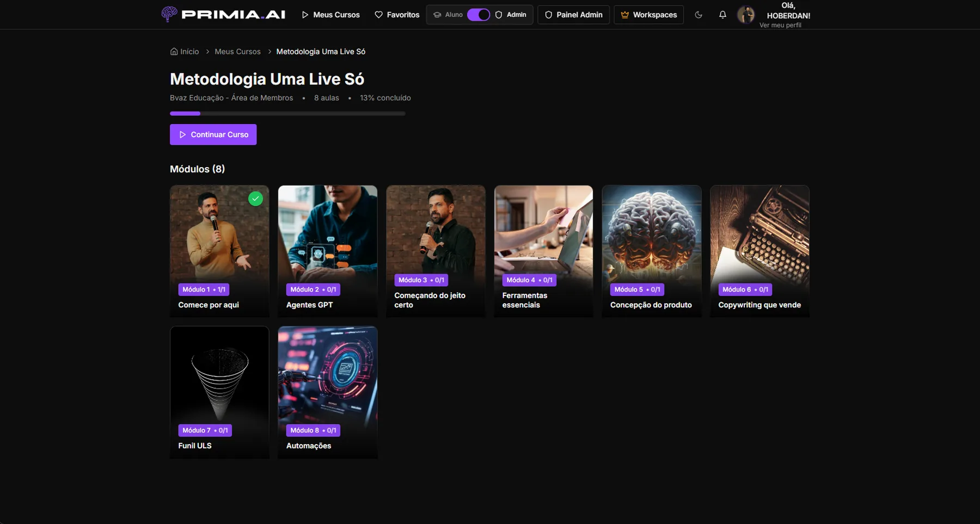
Task: Open the Painel Admin menu item
Action: (574, 15)
